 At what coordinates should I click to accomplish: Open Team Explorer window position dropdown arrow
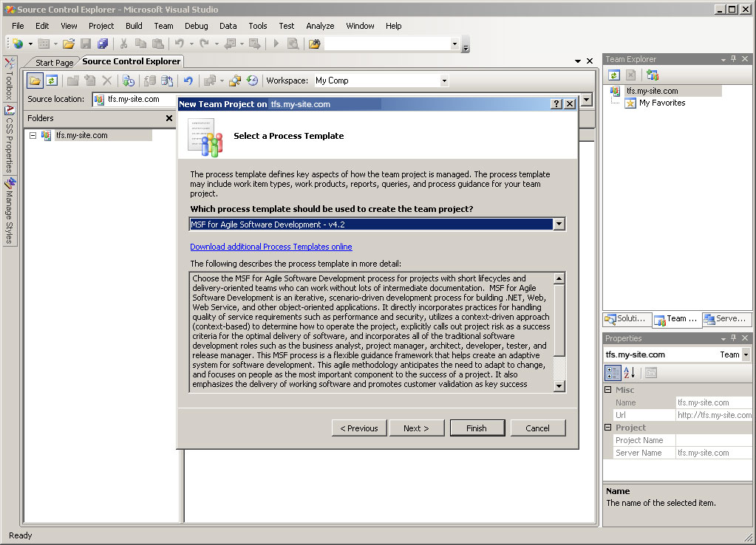tap(723, 59)
